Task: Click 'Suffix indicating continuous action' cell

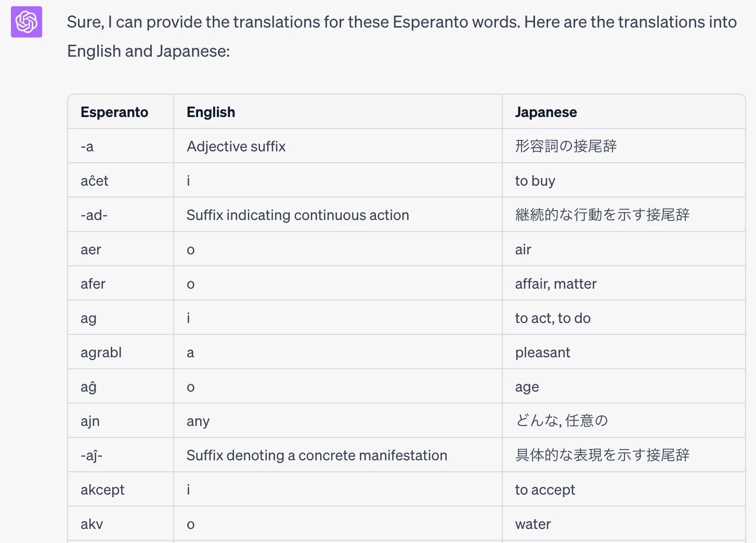Action: click(338, 215)
